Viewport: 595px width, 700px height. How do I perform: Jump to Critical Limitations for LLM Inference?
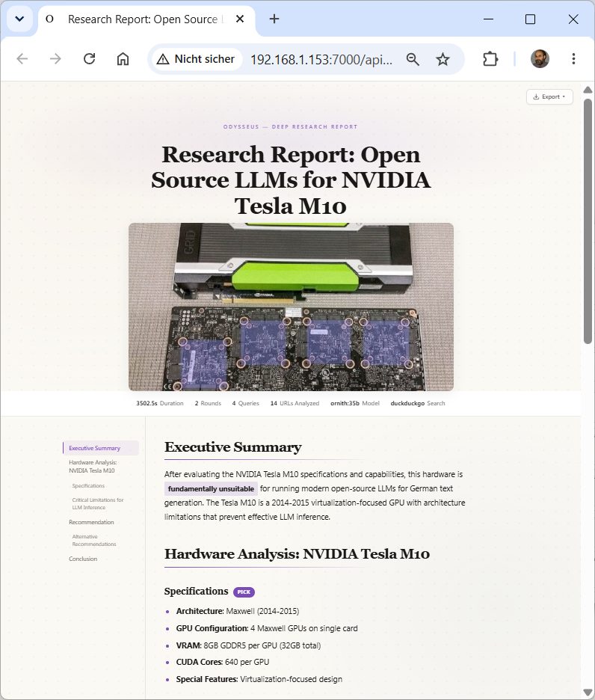[98, 503]
